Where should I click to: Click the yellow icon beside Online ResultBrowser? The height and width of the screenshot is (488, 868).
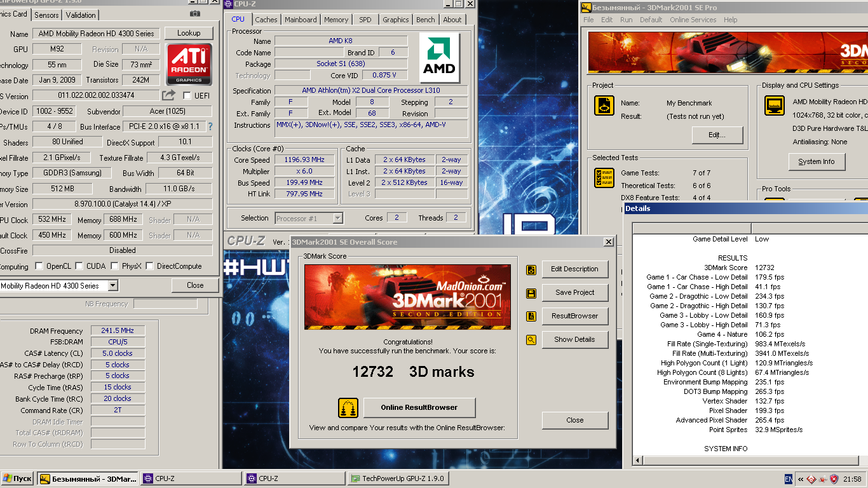[x=348, y=407]
